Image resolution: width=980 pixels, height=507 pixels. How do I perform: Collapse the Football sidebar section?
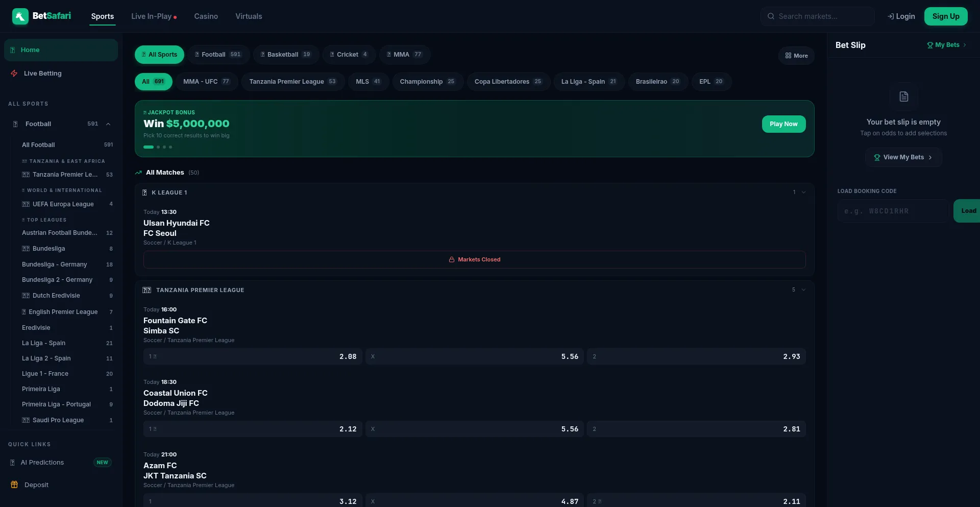pos(108,124)
